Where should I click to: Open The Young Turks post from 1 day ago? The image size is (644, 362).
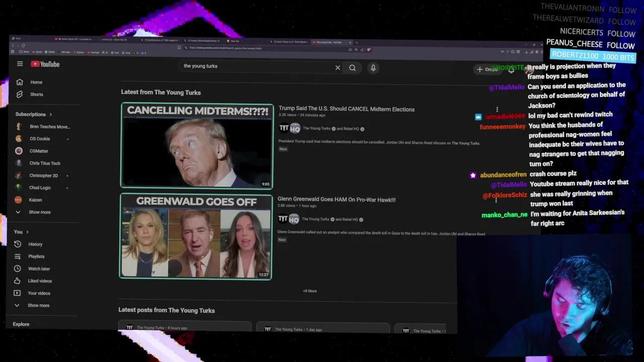323,329
